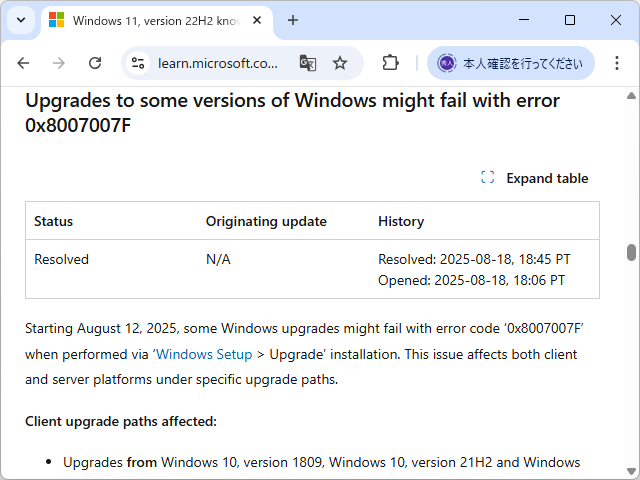Click the profile identity verification button
Image resolution: width=640 pixels, height=480 pixels.
click(x=510, y=63)
